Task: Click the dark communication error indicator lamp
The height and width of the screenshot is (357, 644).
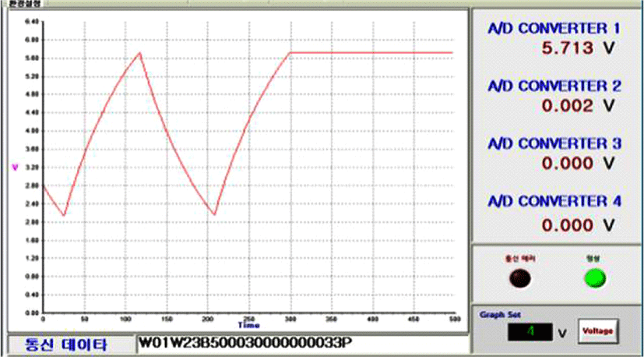Action: pyautogui.click(x=519, y=278)
